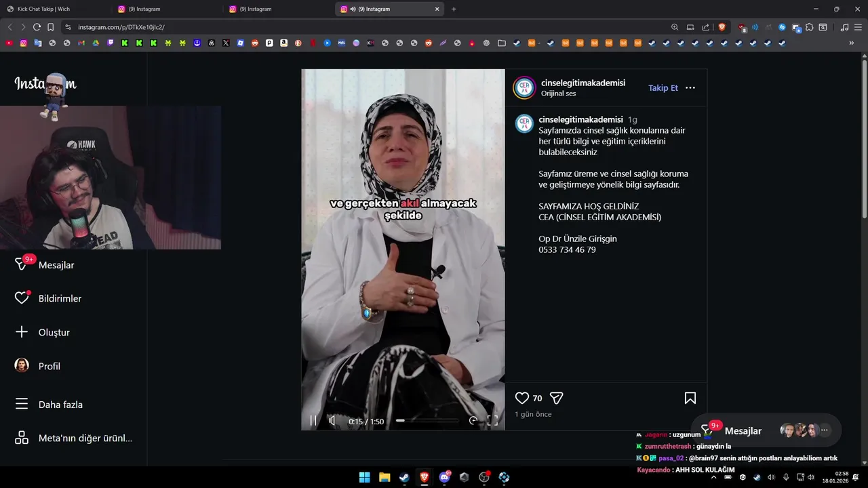Switch to the third Instagram browser tab

278,9
